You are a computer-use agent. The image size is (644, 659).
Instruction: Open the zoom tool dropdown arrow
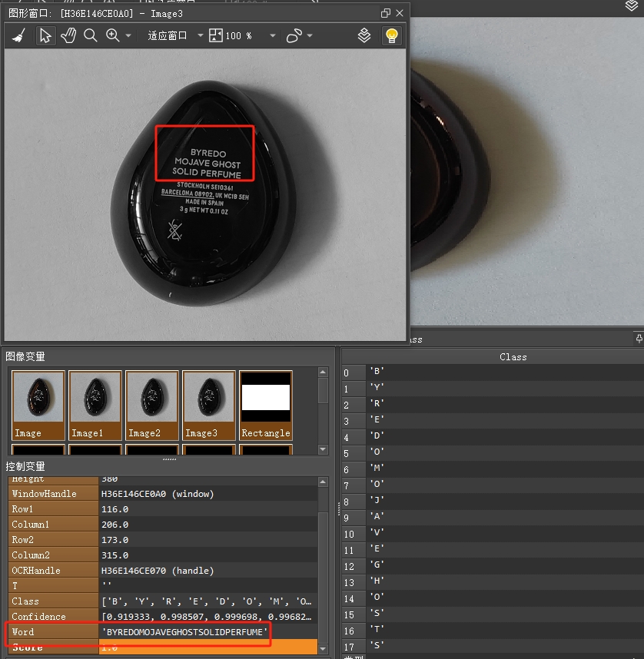[128, 36]
